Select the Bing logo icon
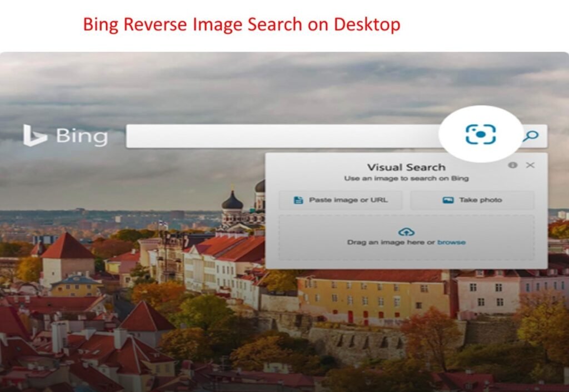The width and height of the screenshot is (569, 392). [x=34, y=134]
